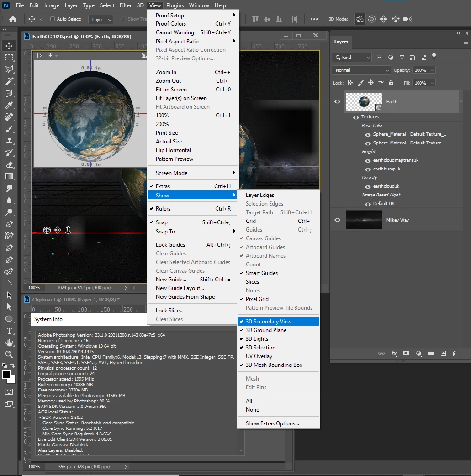Select the Gradient tool
This screenshot has width=471, height=476.
(9, 177)
